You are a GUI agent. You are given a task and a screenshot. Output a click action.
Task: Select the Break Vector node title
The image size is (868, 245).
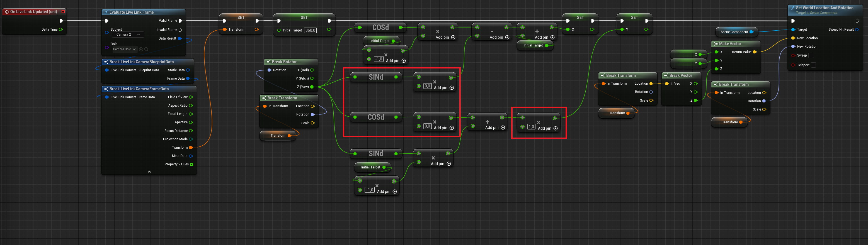pos(681,76)
